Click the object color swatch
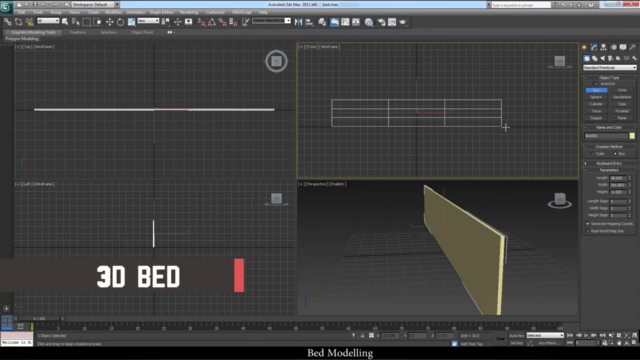The image size is (640, 360). point(632,136)
